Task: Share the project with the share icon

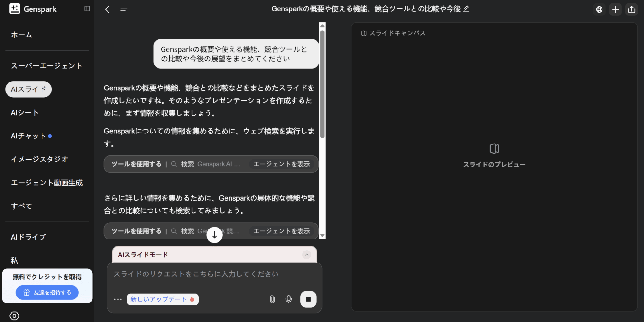Action: coord(632,9)
